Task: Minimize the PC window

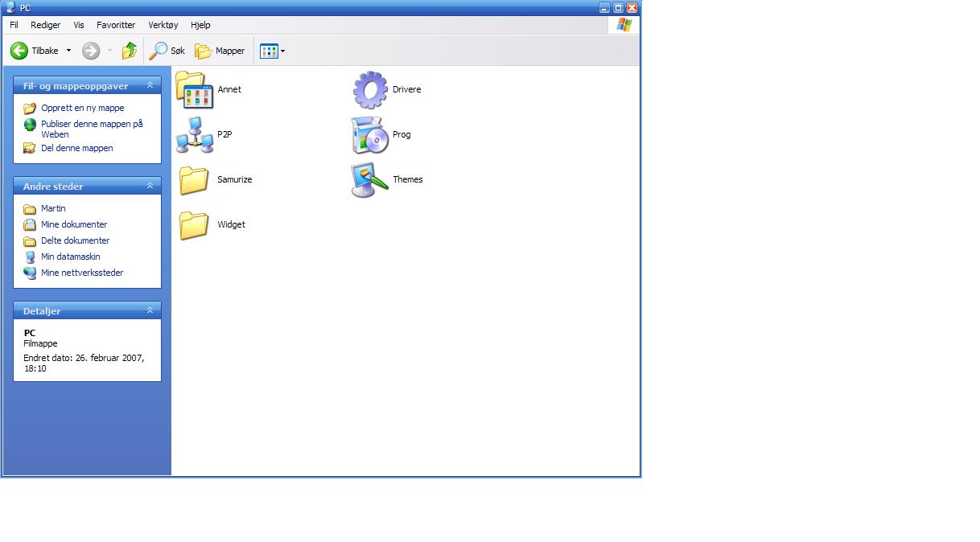Action: click(604, 7)
